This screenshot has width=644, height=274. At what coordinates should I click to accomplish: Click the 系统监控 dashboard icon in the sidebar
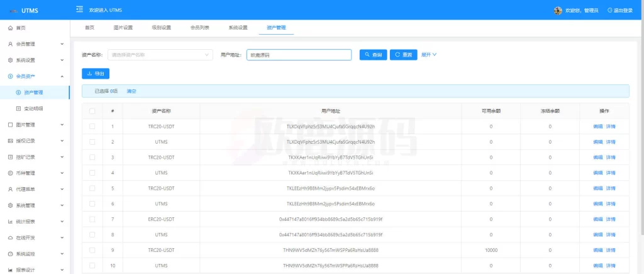[11, 254]
